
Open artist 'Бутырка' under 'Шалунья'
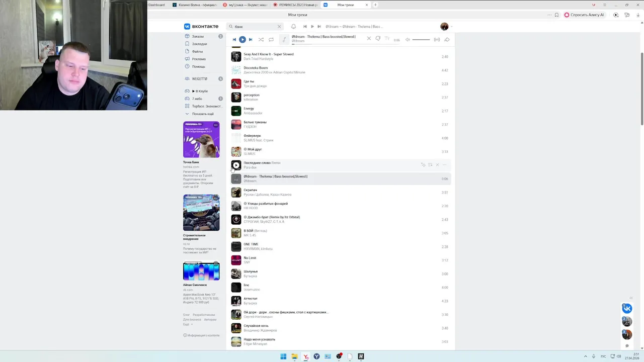[x=250, y=276]
